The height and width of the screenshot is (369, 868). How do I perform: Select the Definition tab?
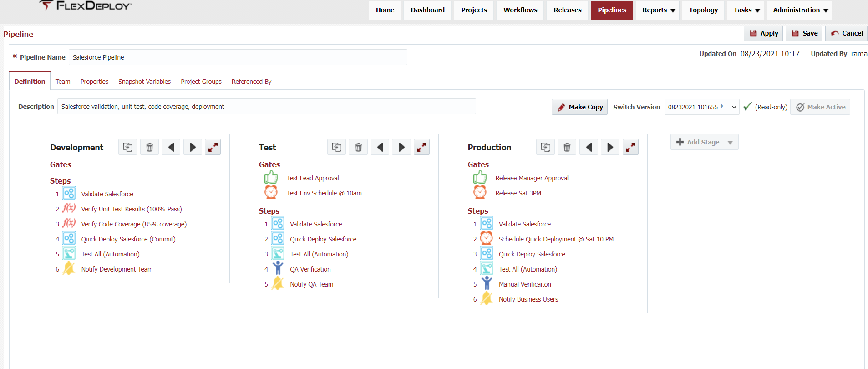coord(30,82)
